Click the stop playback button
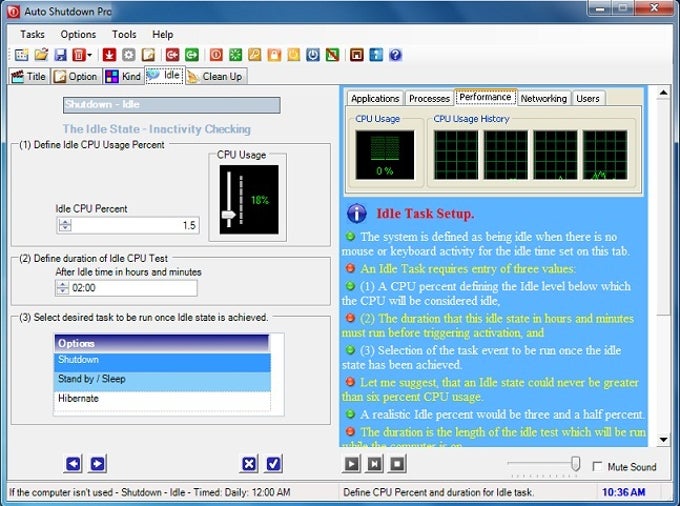680x506 pixels. click(398, 464)
